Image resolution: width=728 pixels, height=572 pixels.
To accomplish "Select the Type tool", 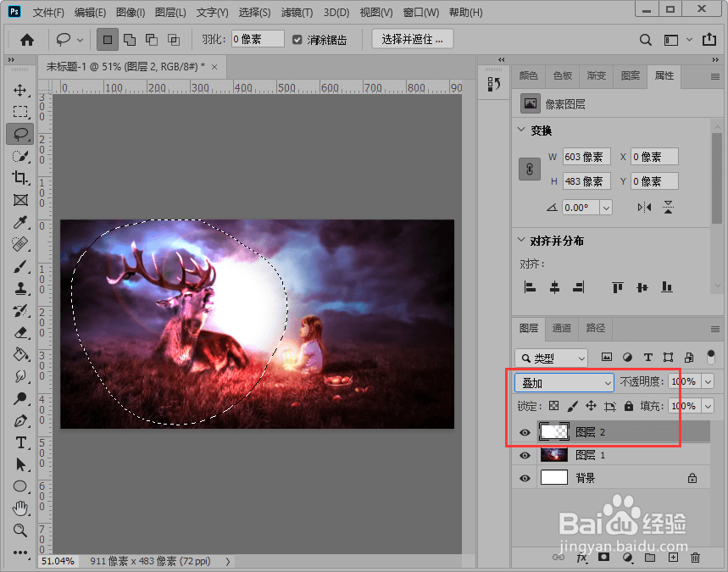I will [20, 442].
